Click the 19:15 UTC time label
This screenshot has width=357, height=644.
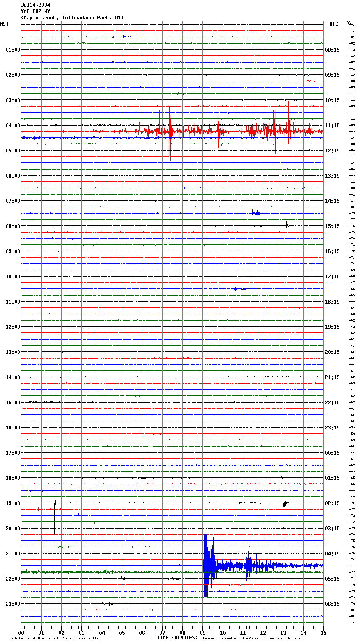(x=332, y=327)
